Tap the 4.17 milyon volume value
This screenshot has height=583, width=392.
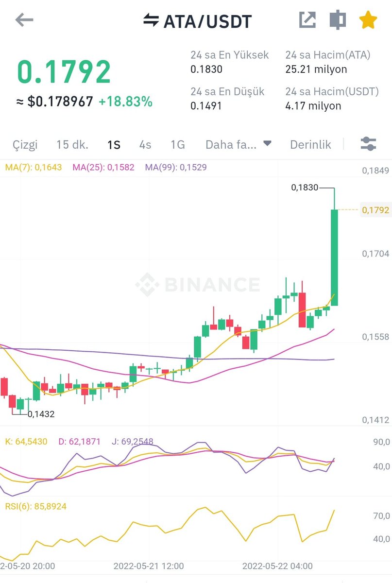point(313,105)
